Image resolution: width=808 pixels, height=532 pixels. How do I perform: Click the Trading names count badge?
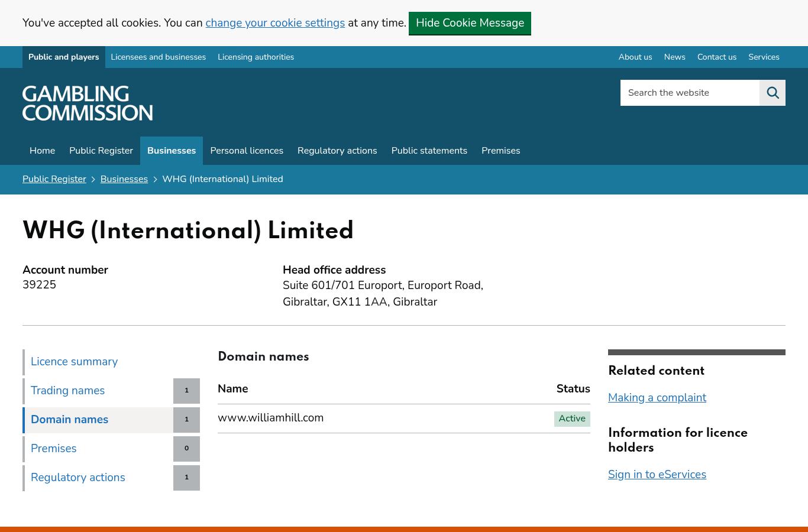click(186, 391)
